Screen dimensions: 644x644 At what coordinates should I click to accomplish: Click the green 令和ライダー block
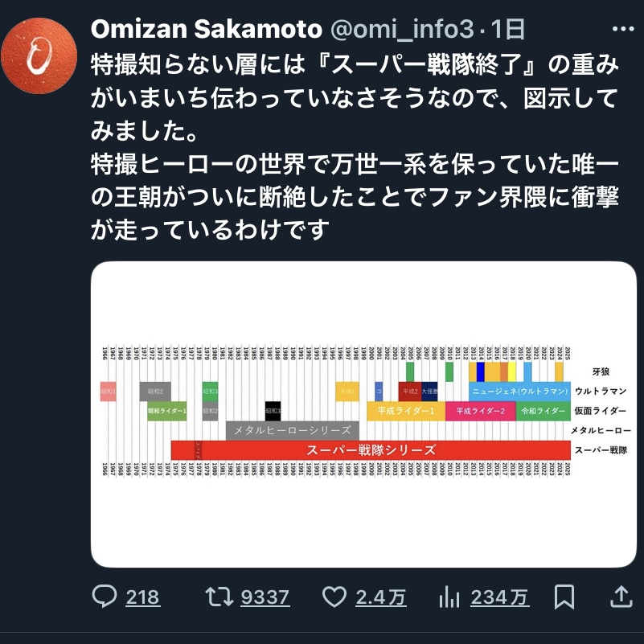543,411
